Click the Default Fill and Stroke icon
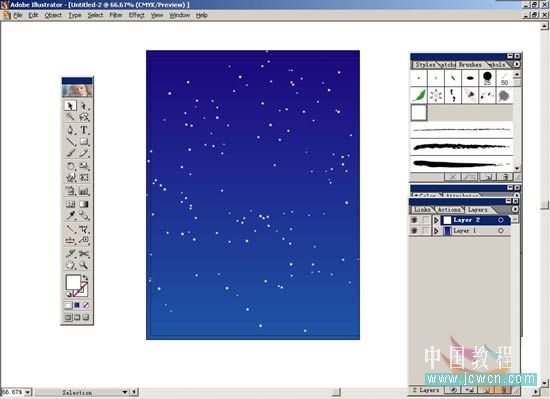The height and width of the screenshot is (399, 550). click(69, 294)
